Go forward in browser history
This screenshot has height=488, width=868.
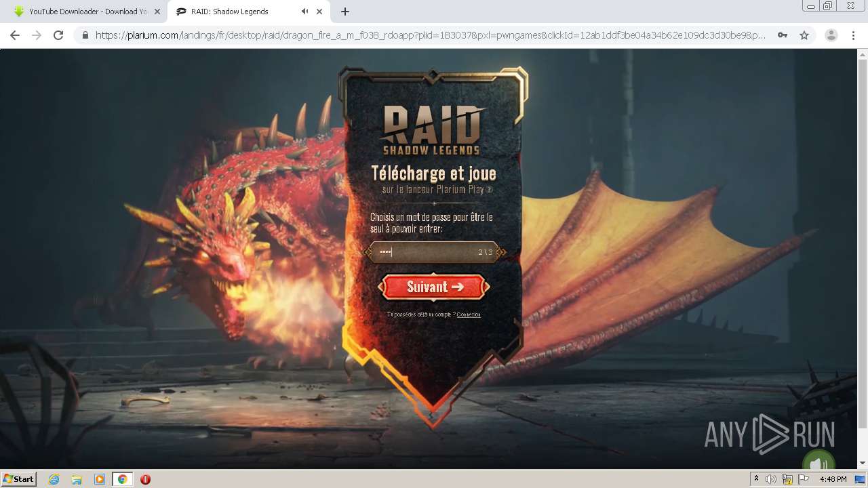(37, 35)
